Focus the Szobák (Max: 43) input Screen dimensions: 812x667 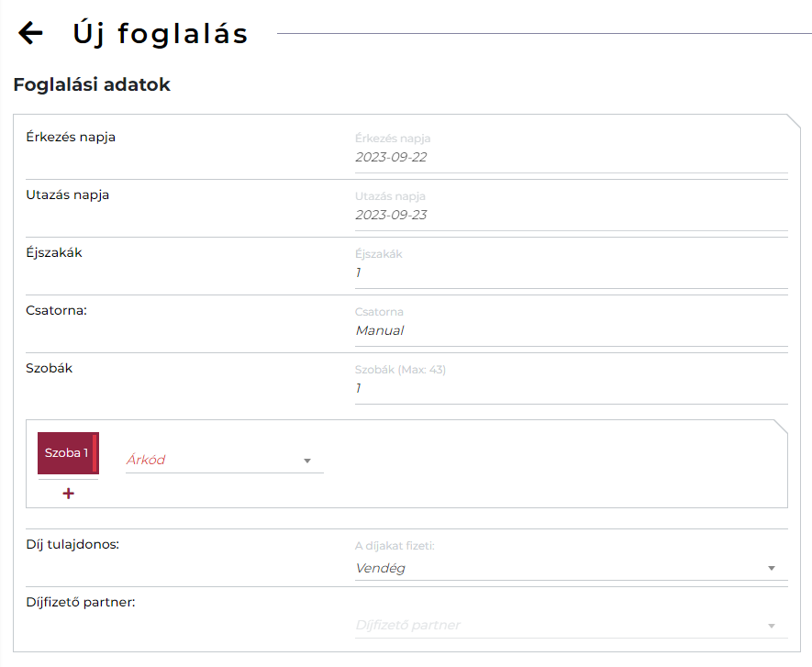tap(569, 388)
